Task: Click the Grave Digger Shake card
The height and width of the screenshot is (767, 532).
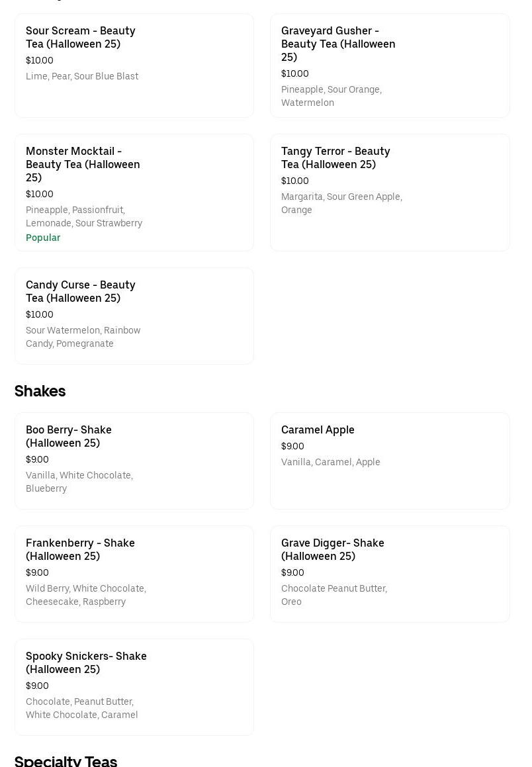Action: [x=390, y=574]
